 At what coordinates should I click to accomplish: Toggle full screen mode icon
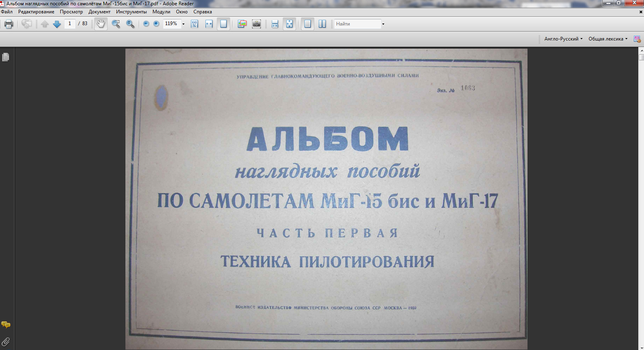(x=290, y=24)
